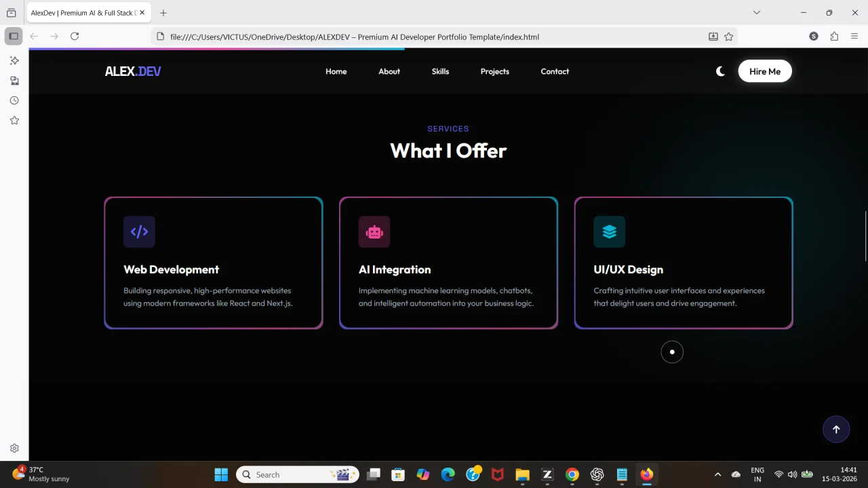This screenshot has height=488, width=868.
Task: Click the scroll-to-top arrow button
Action: click(x=835, y=429)
